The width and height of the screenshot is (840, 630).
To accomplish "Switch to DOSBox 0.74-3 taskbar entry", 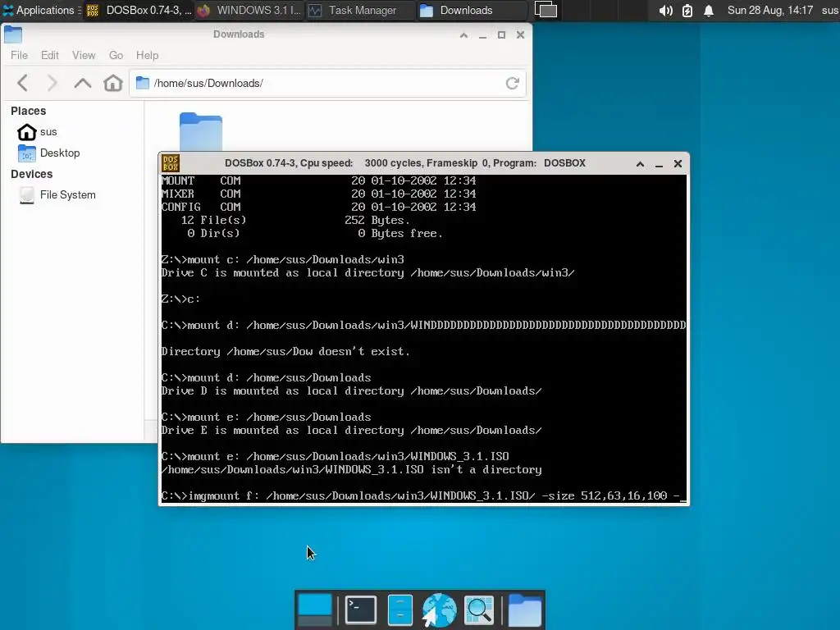I will coord(139,10).
